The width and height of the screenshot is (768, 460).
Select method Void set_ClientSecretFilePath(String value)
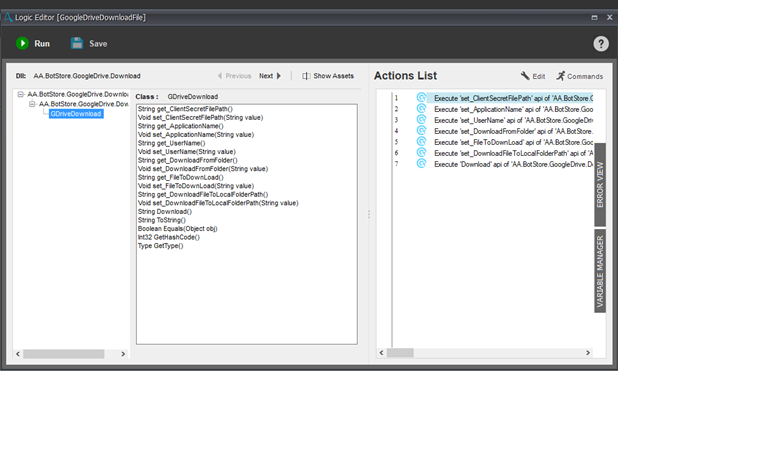(200, 118)
